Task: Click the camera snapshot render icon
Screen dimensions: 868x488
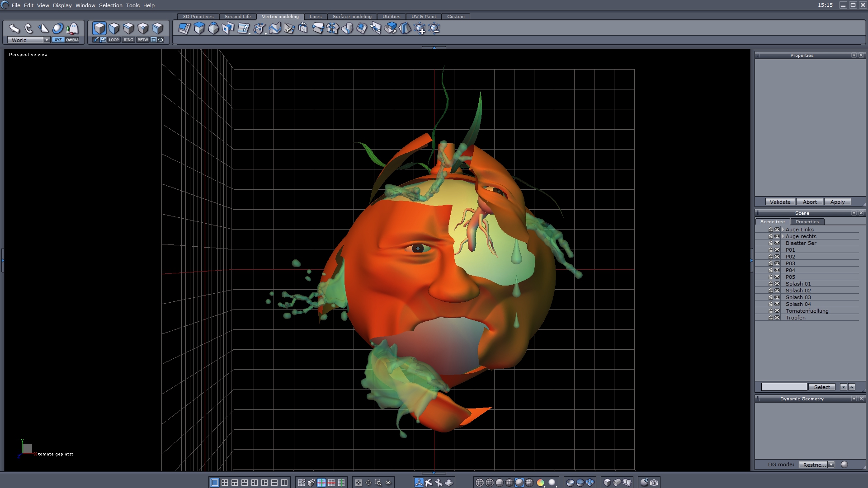Action: click(x=654, y=483)
